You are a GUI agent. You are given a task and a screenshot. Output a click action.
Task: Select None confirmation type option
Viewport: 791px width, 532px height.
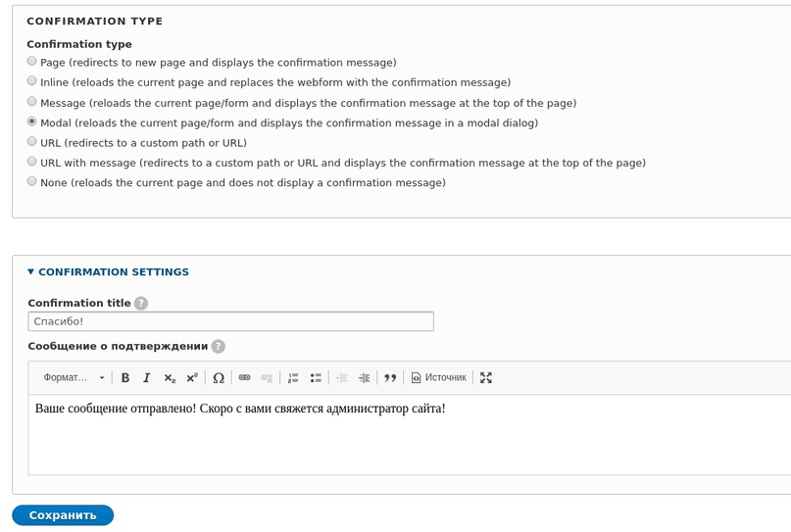pos(32,181)
